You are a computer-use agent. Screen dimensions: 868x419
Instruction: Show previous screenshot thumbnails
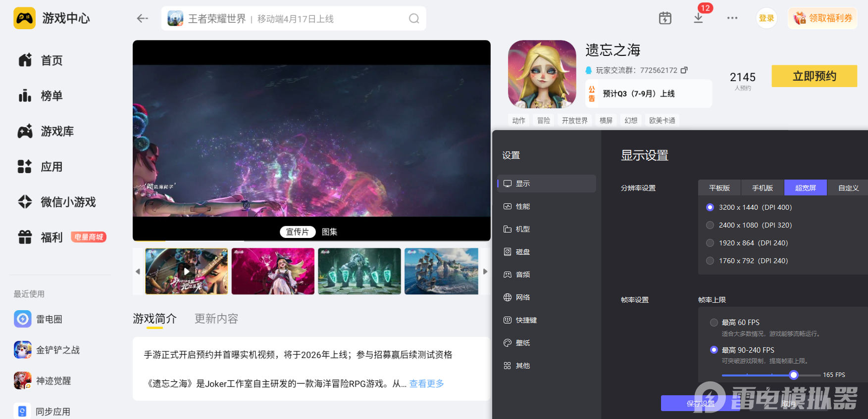pyautogui.click(x=138, y=271)
